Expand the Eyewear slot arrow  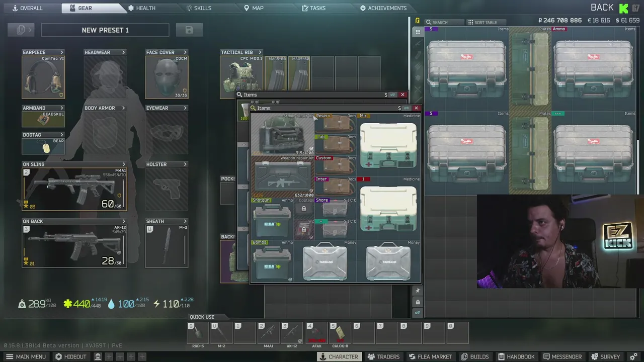(185, 108)
